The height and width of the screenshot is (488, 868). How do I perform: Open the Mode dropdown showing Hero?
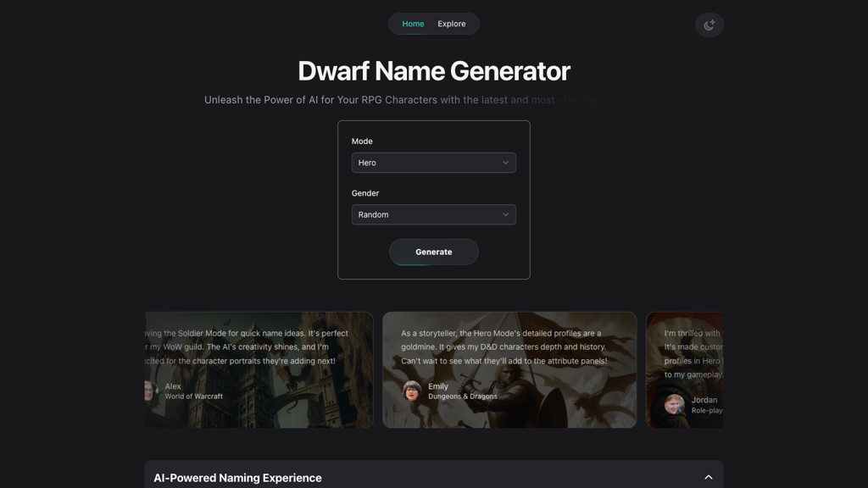click(x=433, y=162)
